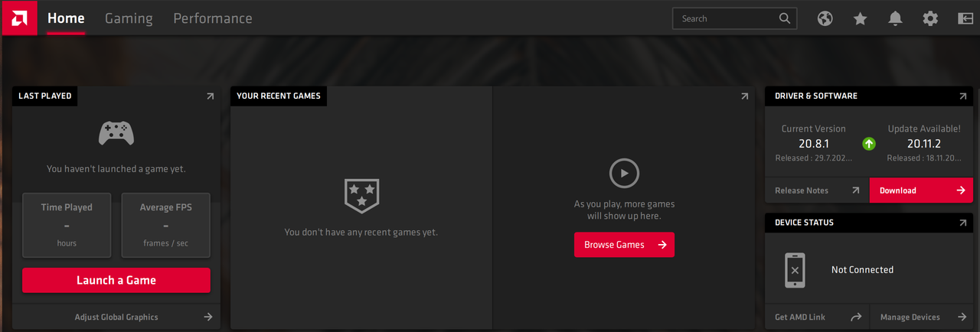Click the disconnected phone icon

click(795, 270)
